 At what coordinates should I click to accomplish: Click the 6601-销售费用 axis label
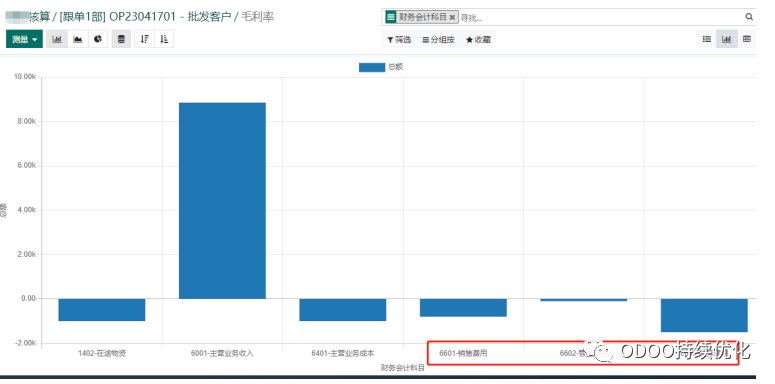(463, 353)
